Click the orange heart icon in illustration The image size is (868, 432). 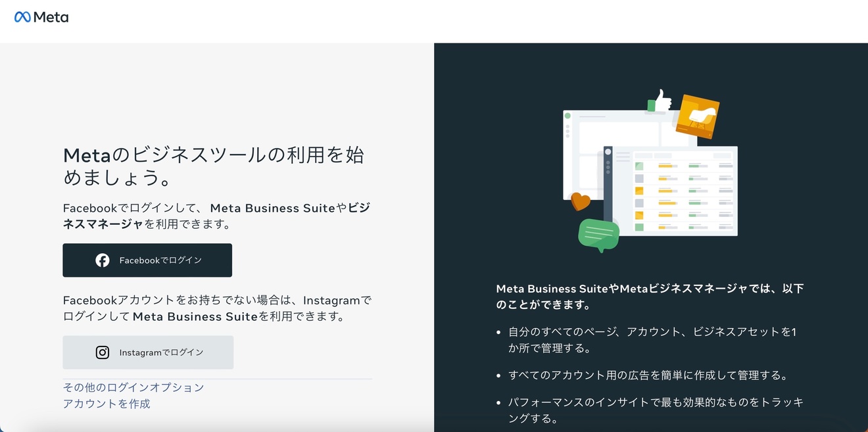[580, 201]
